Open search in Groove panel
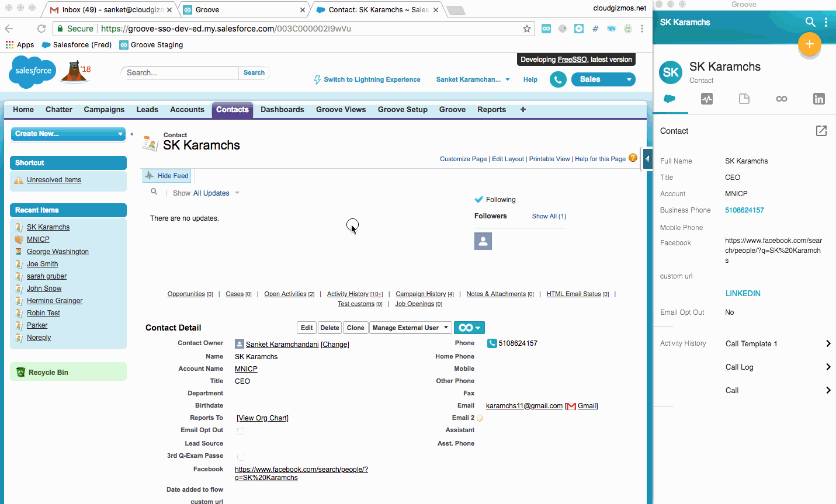 [810, 22]
